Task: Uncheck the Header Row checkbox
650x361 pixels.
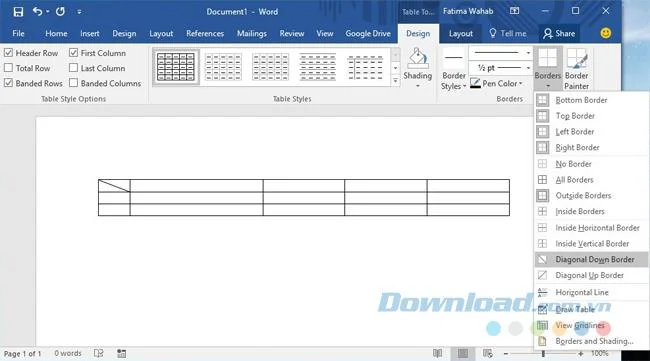Action: 8,53
